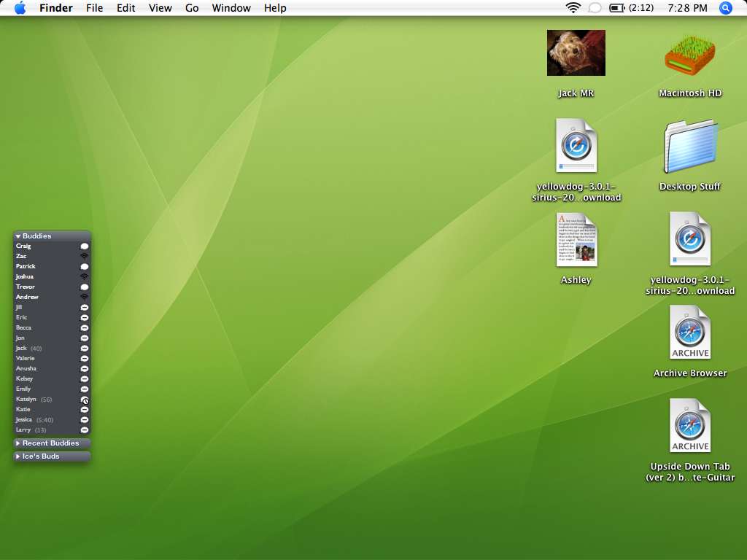This screenshot has width=747, height=560.
Task: Collapse the Buddies group
Action: [x=18, y=236]
